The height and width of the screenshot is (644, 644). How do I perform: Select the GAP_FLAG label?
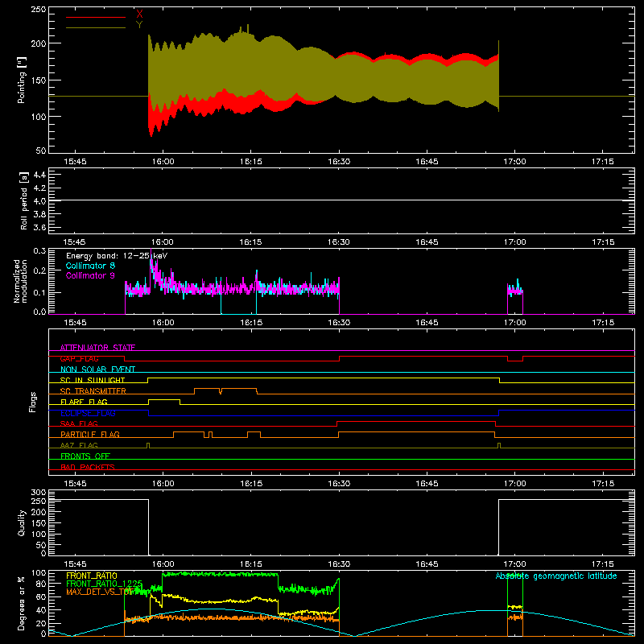pyautogui.click(x=79, y=358)
